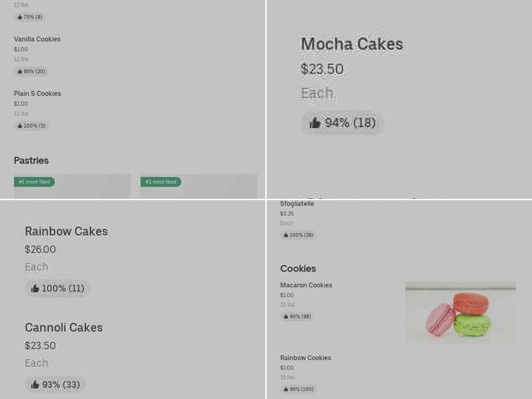Click thumbs-up icon beside 90% (98)
The image size is (532, 399).
click(286, 317)
